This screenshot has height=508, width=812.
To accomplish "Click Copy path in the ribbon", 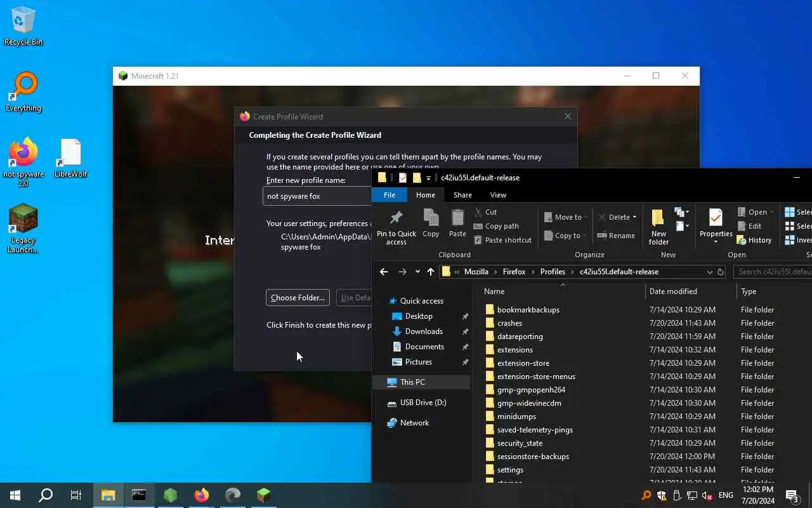I will pyautogui.click(x=496, y=226).
